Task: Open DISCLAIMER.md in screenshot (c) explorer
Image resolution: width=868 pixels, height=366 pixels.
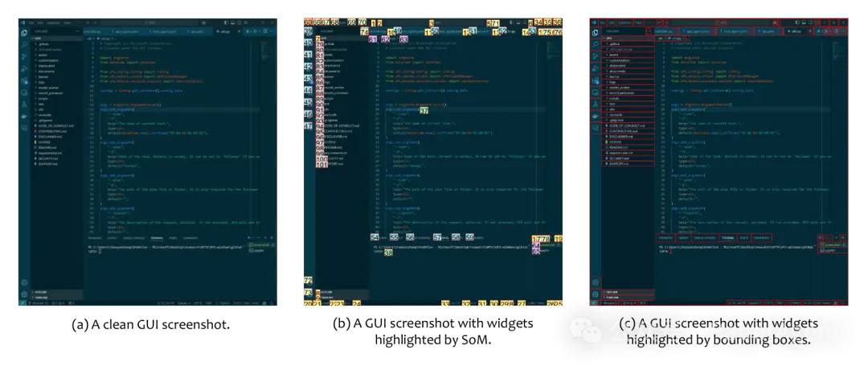Action: click(628, 136)
